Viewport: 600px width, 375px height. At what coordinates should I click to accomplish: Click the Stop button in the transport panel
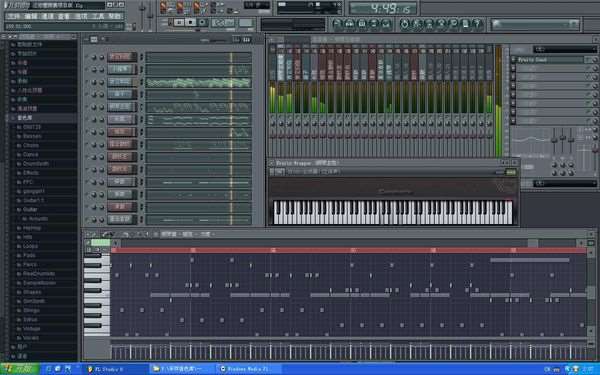(x=190, y=23)
